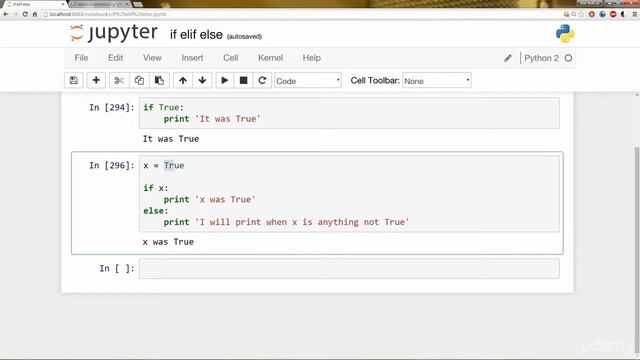Click the (autosaved) status text
The image size is (640, 360).
244,37
